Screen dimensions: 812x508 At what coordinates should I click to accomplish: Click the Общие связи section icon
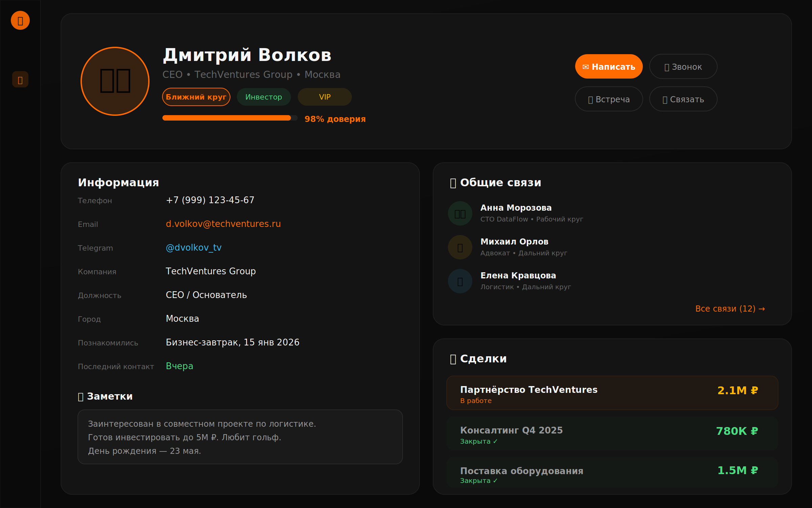click(x=453, y=182)
